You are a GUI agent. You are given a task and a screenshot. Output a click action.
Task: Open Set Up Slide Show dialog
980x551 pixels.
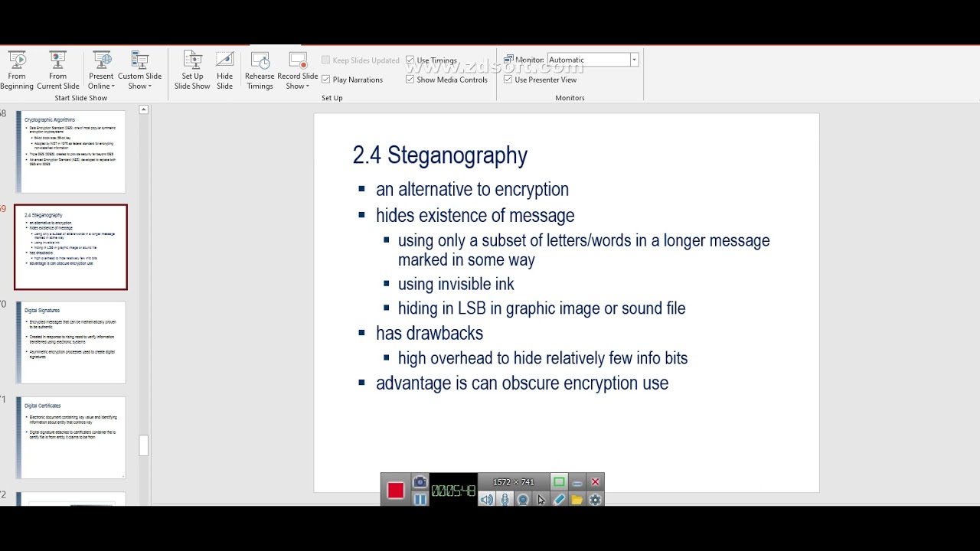192,70
